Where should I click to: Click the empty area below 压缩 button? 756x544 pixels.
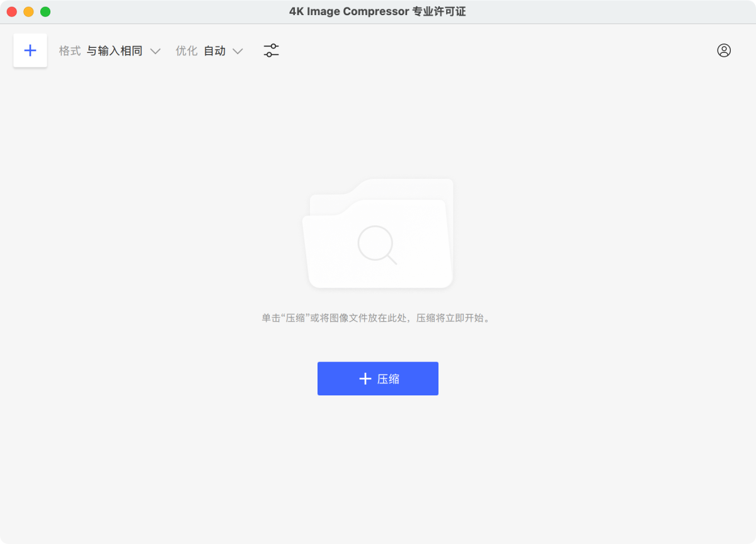click(378, 466)
